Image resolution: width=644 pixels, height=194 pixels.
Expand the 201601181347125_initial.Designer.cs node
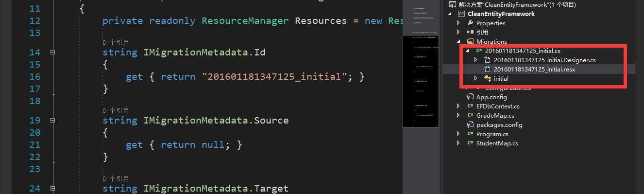[x=476, y=60]
